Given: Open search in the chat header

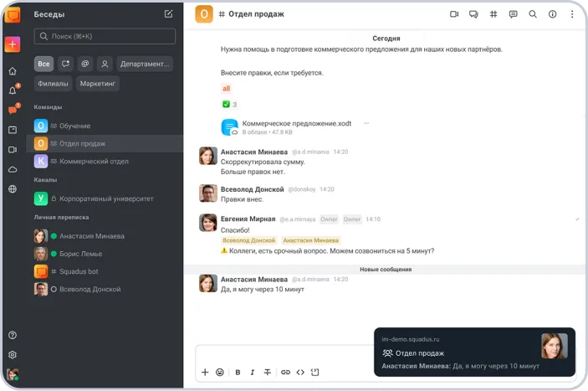Looking at the screenshot, I should (533, 14).
